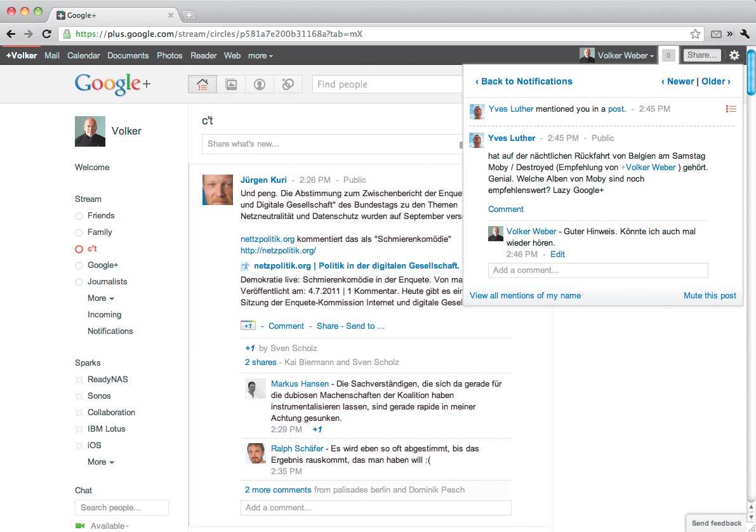The image size is (756, 532).
Task: Select the Friends circle stream
Action: pyautogui.click(x=101, y=216)
